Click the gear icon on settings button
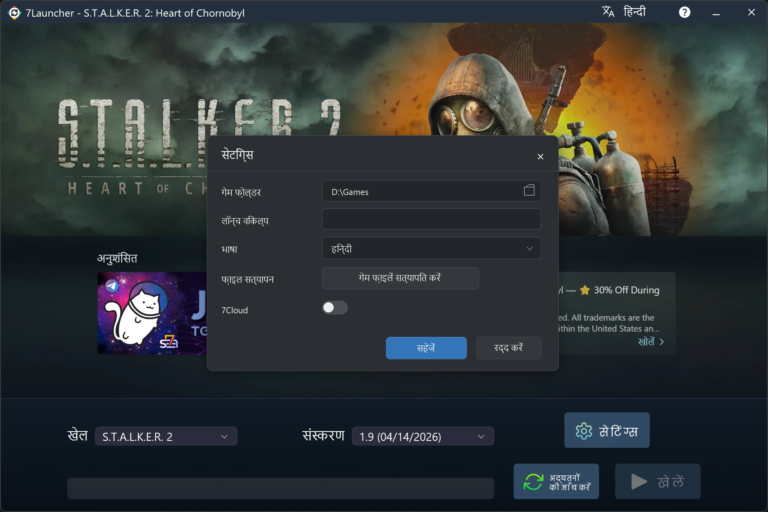768x512 pixels. 583,431
